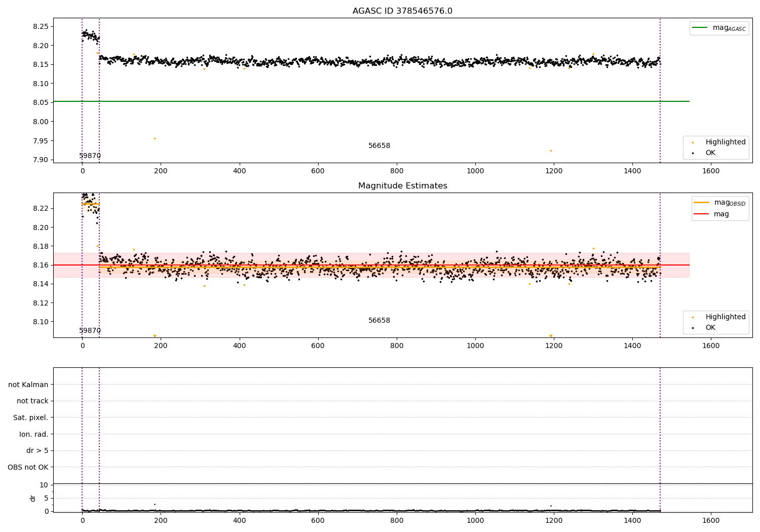
Task: Click the 56658 label in the top panel
Action: click(x=379, y=146)
